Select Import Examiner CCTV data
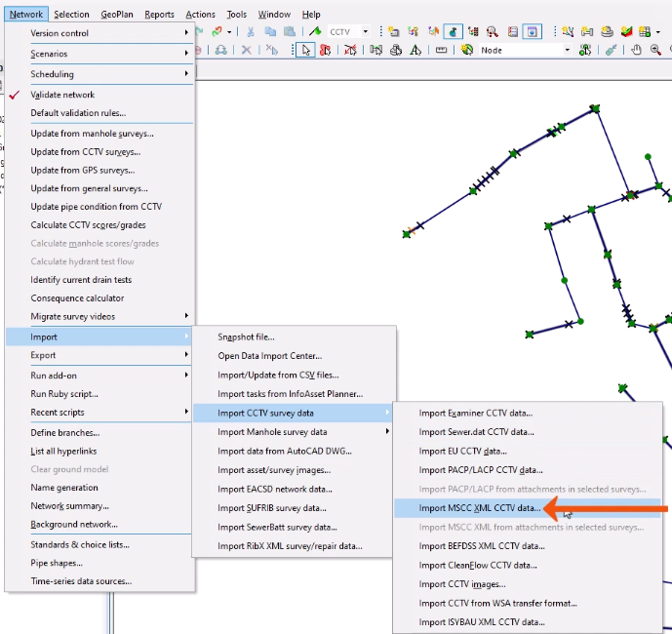672x634 pixels. 528,414
